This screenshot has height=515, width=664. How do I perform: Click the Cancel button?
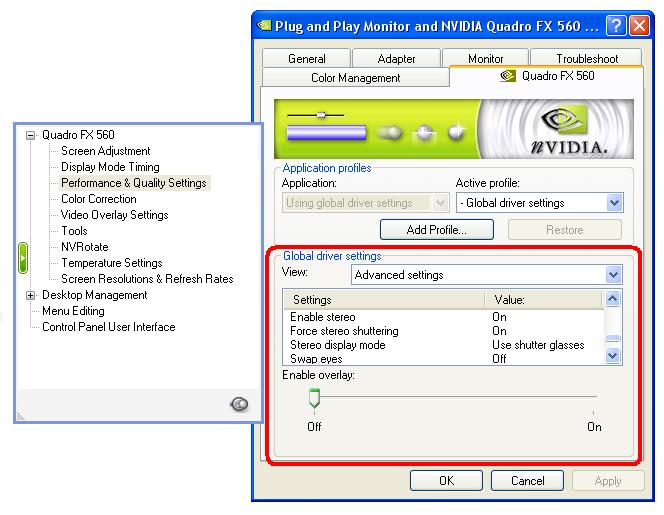(527, 481)
